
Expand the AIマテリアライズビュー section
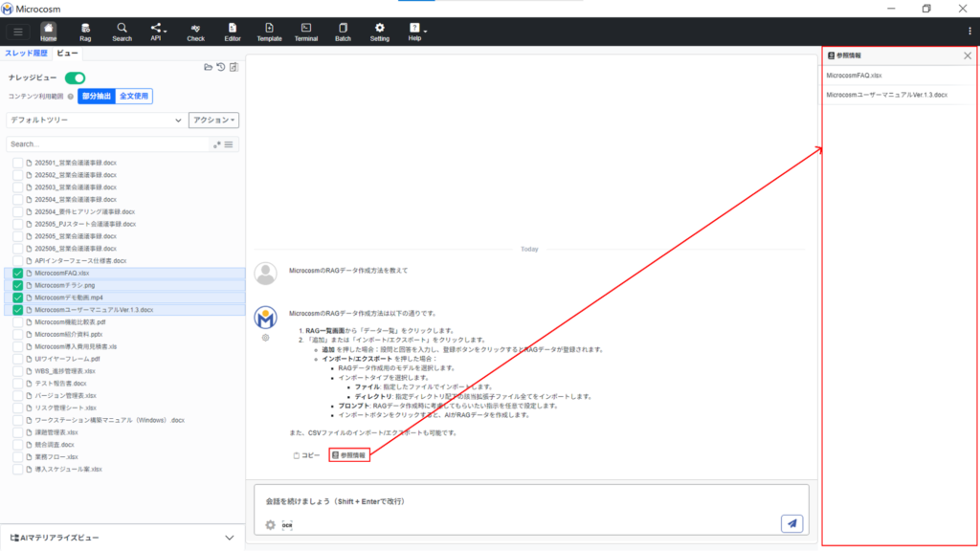click(122, 538)
